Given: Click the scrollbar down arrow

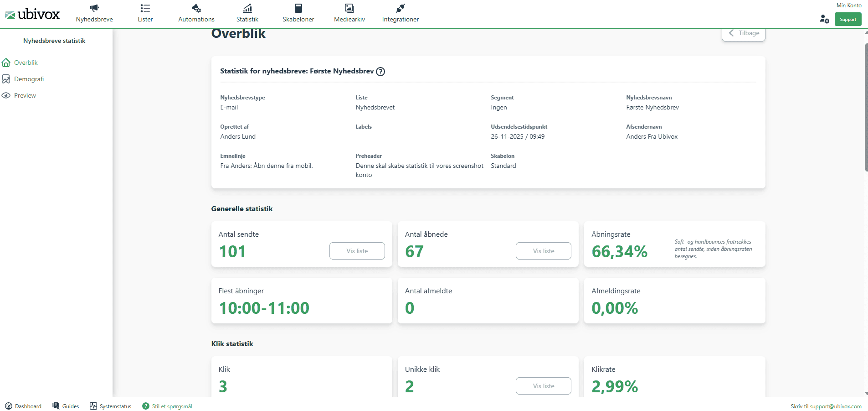Looking at the screenshot, I should [866, 393].
